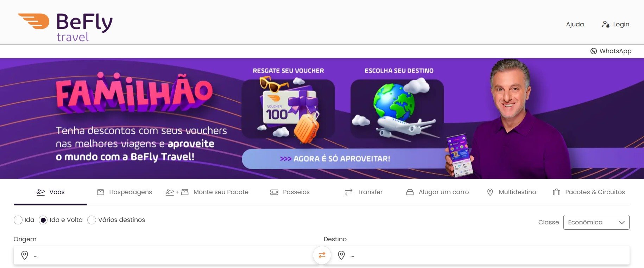This screenshot has height=268, width=644.
Task: Select the Ida radio button
Action: (x=18, y=220)
